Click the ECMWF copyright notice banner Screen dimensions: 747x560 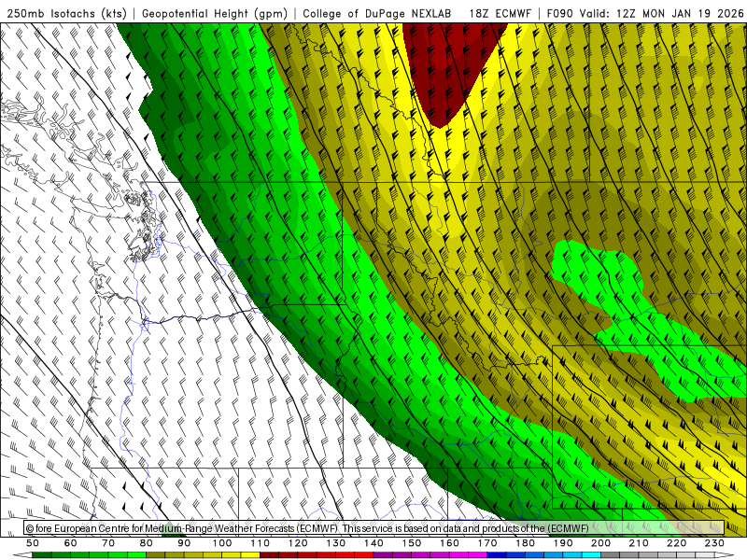tap(374, 527)
